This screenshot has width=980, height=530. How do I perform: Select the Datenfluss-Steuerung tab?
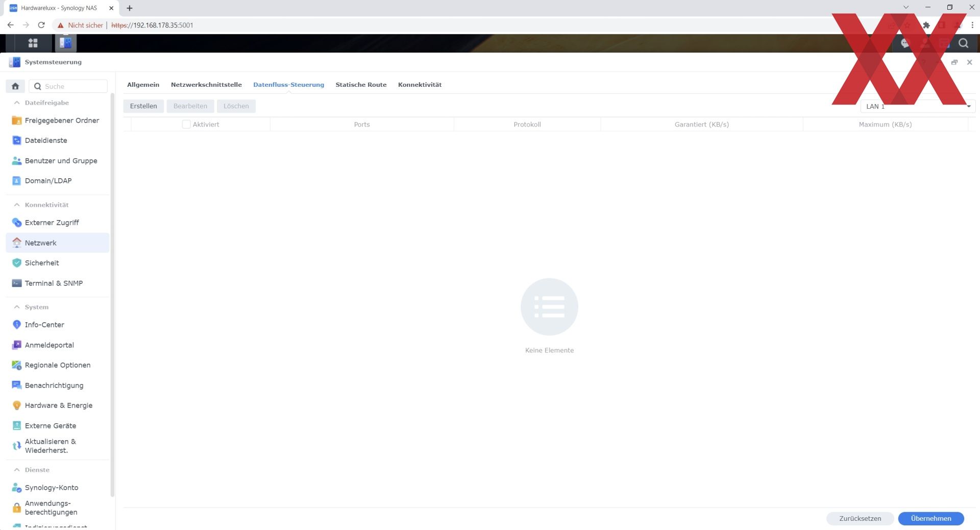click(288, 85)
